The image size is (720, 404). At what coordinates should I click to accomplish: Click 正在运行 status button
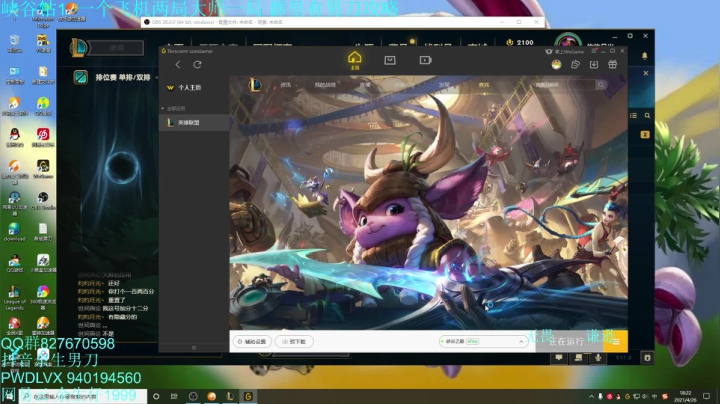pos(569,342)
